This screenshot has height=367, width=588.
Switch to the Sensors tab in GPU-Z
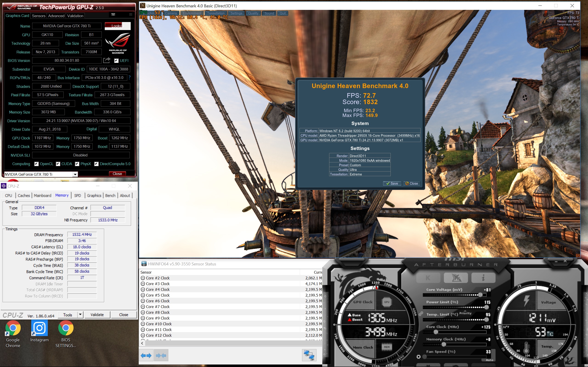pos(39,16)
